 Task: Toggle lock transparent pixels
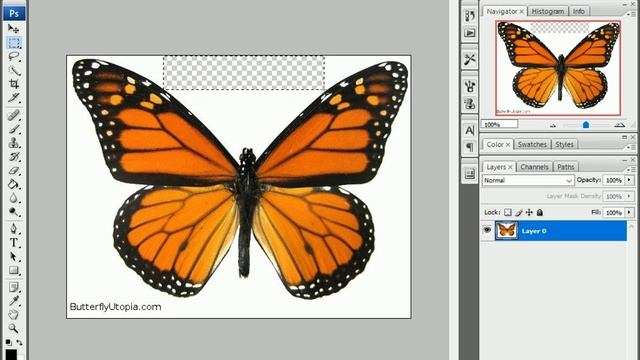pos(507,212)
